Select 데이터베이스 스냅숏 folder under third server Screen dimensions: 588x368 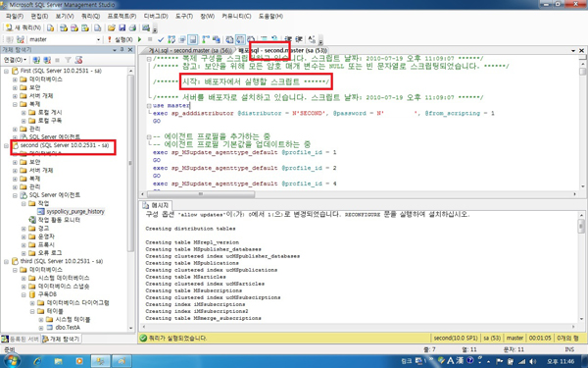click(64, 287)
